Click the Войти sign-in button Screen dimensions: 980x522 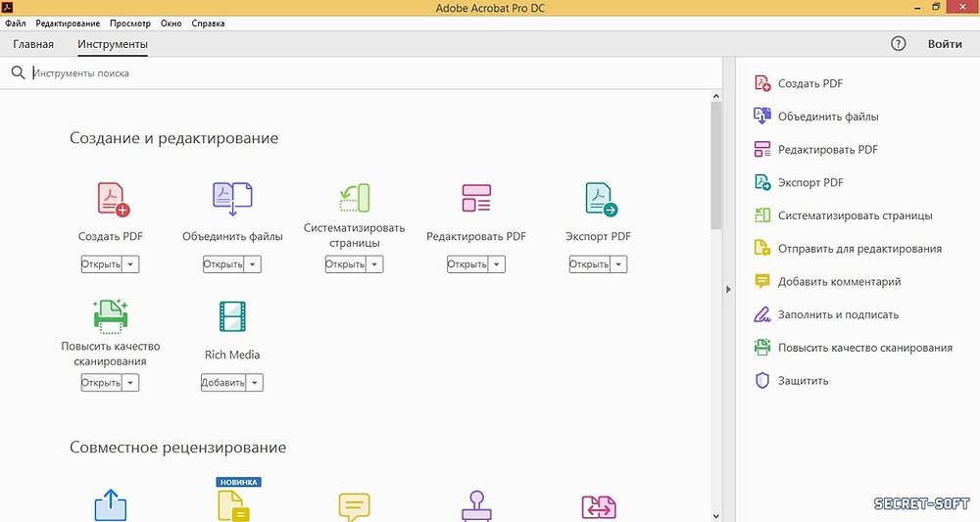[945, 44]
